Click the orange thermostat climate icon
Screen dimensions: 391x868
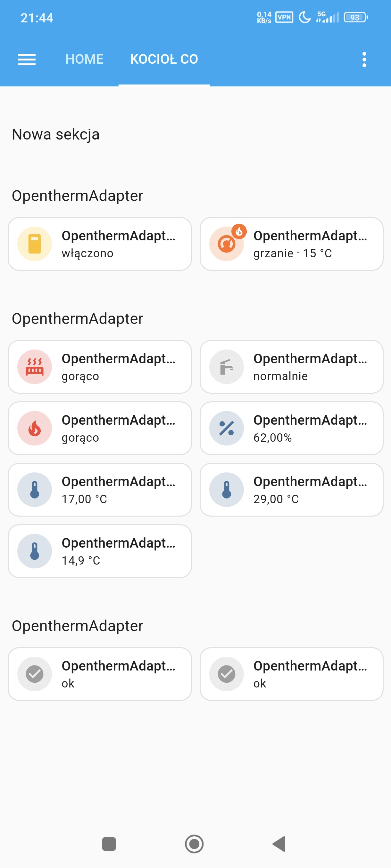pos(226,244)
